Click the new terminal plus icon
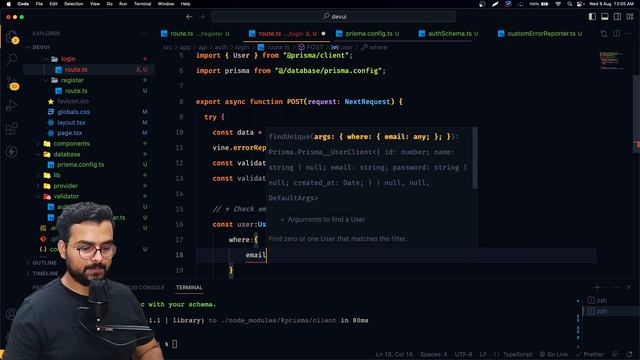The height and width of the screenshot is (360, 640). pos(597,287)
